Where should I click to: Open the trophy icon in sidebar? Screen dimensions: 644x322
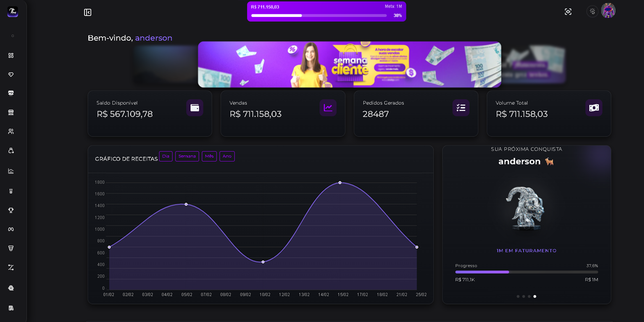tap(11, 210)
